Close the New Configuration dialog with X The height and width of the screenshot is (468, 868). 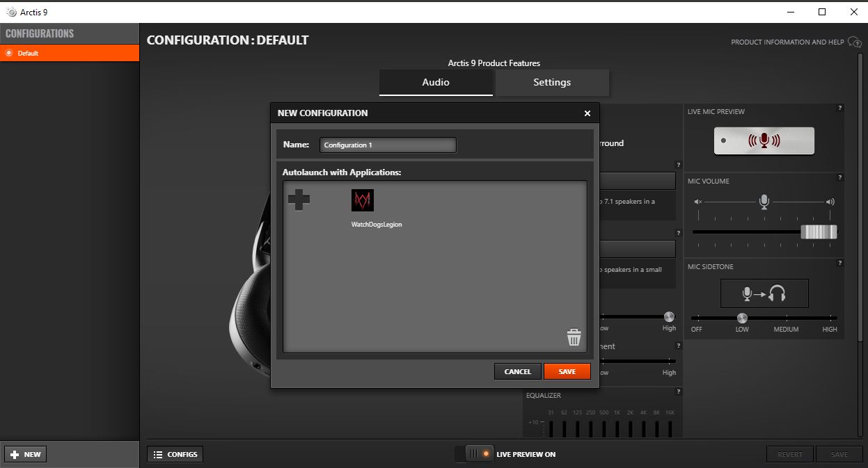(x=587, y=113)
